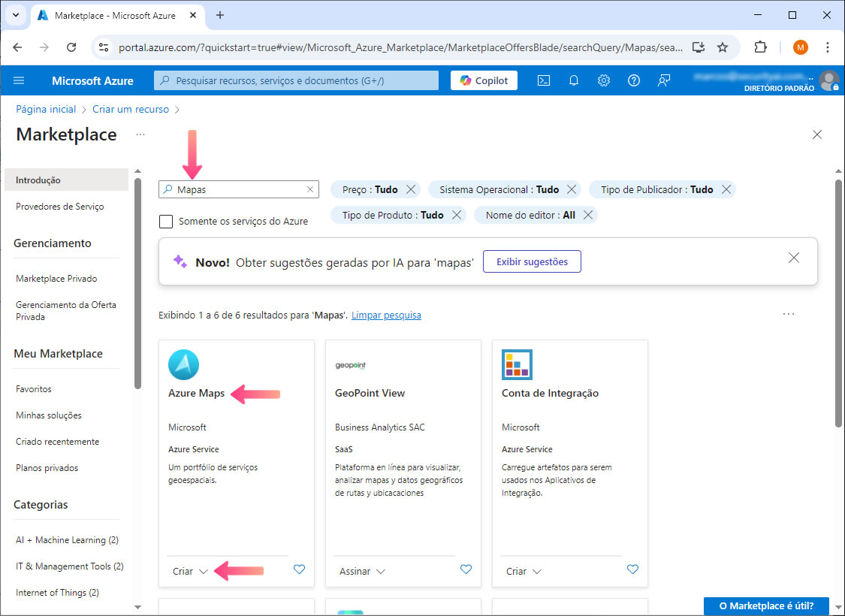This screenshot has width=845, height=616.
Task: Select the AI + Machine Learning category
Action: (68, 540)
